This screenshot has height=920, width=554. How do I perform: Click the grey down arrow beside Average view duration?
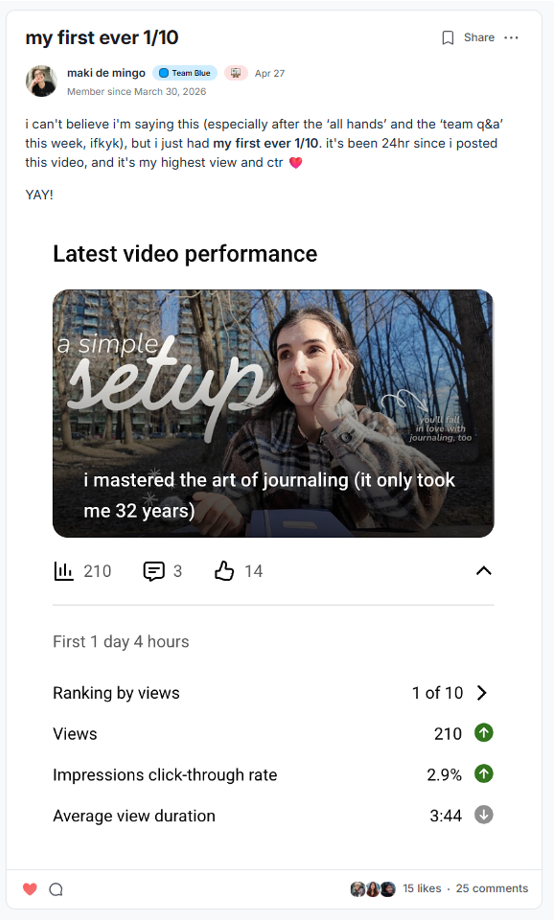(x=484, y=815)
